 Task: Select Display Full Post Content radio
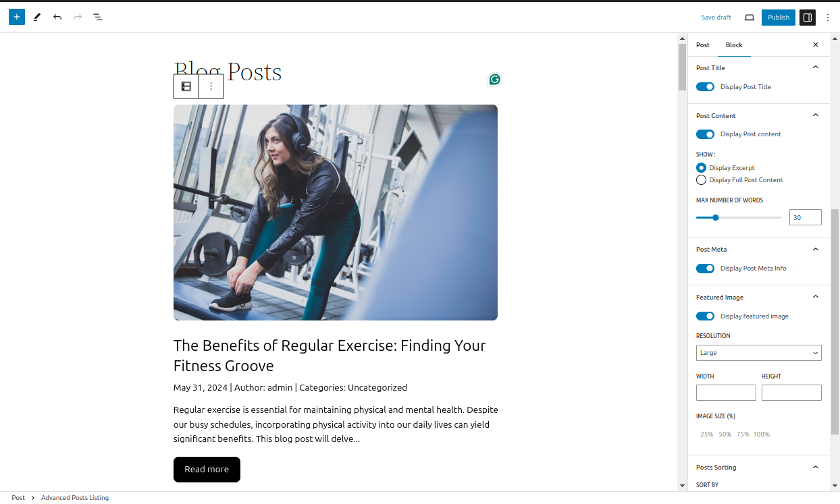[701, 180]
